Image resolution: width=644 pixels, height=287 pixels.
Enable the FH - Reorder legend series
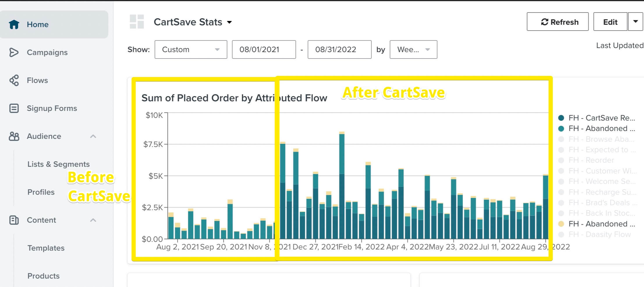(x=591, y=160)
